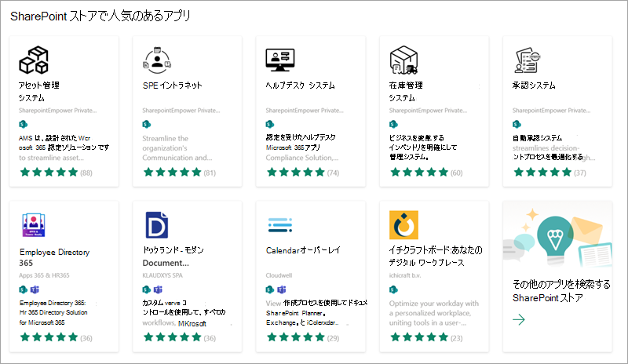Click the 承認システム checklist icon
This screenshot has height=364, width=628.
tap(527, 60)
